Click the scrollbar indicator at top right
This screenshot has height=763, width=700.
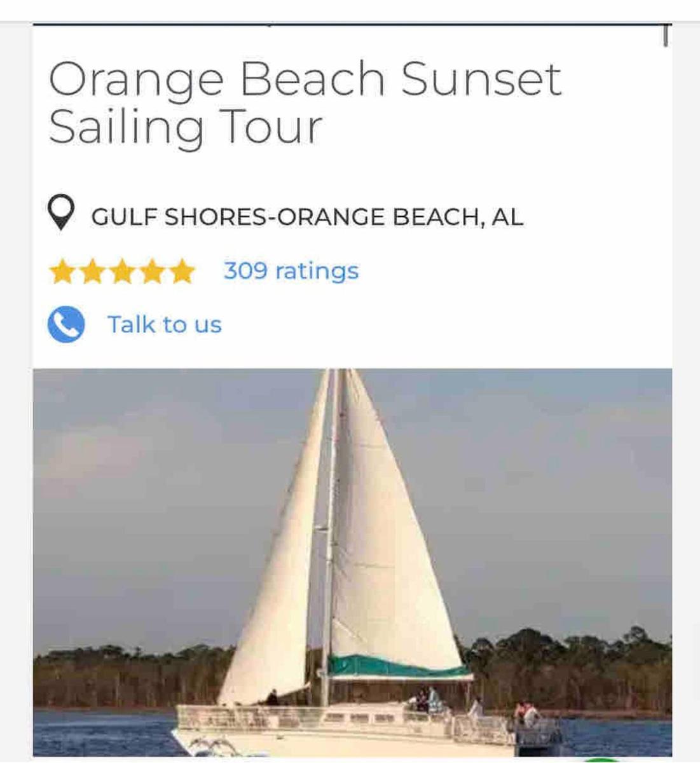tap(666, 36)
